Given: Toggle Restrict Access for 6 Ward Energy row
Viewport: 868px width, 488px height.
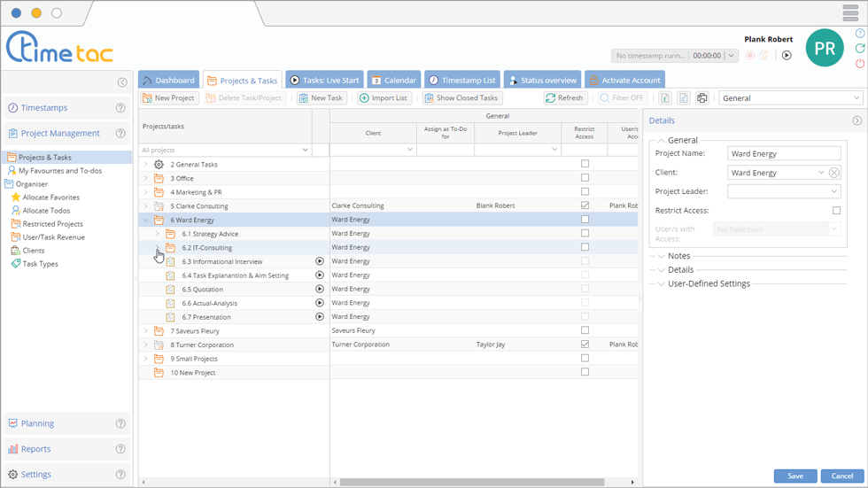Looking at the screenshot, I should (x=585, y=219).
